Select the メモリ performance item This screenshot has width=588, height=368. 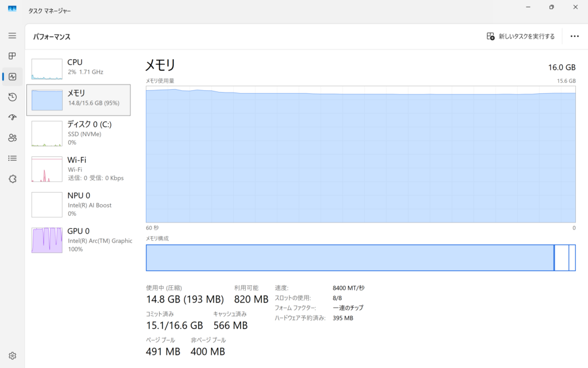[79, 100]
